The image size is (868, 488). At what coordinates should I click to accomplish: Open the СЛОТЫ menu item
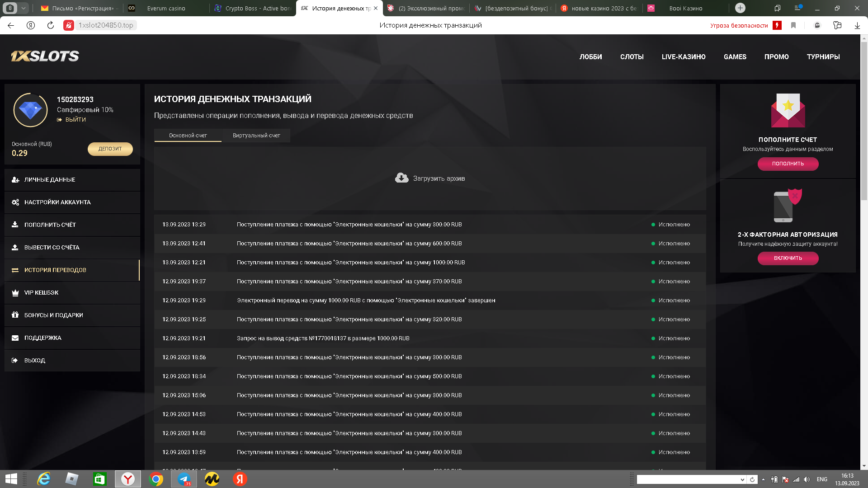(632, 57)
